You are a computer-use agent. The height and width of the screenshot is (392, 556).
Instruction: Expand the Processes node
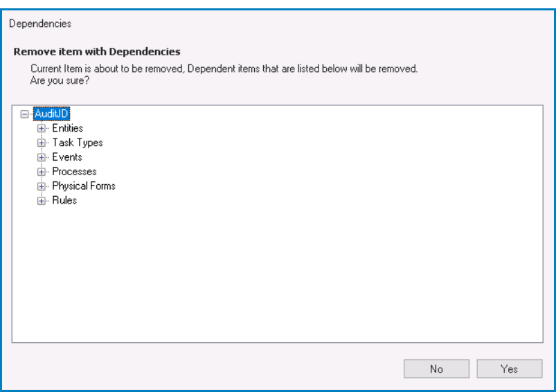point(42,172)
